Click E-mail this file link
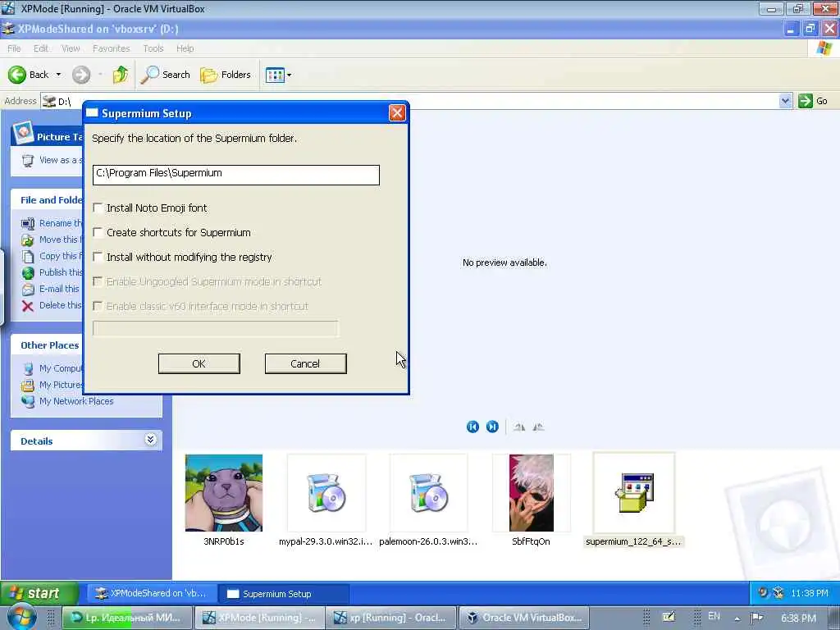840x630 pixels. pos(59,289)
